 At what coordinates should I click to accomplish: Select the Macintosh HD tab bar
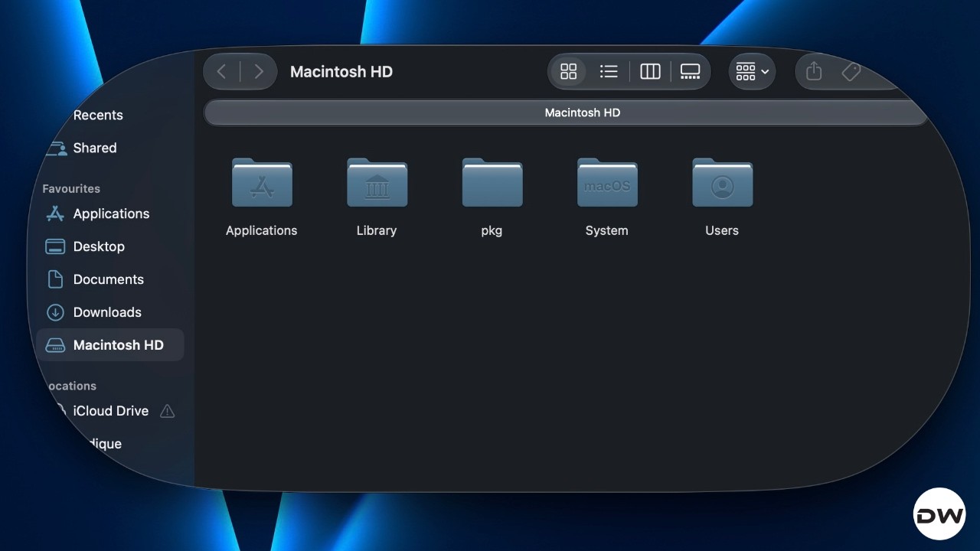click(x=567, y=112)
